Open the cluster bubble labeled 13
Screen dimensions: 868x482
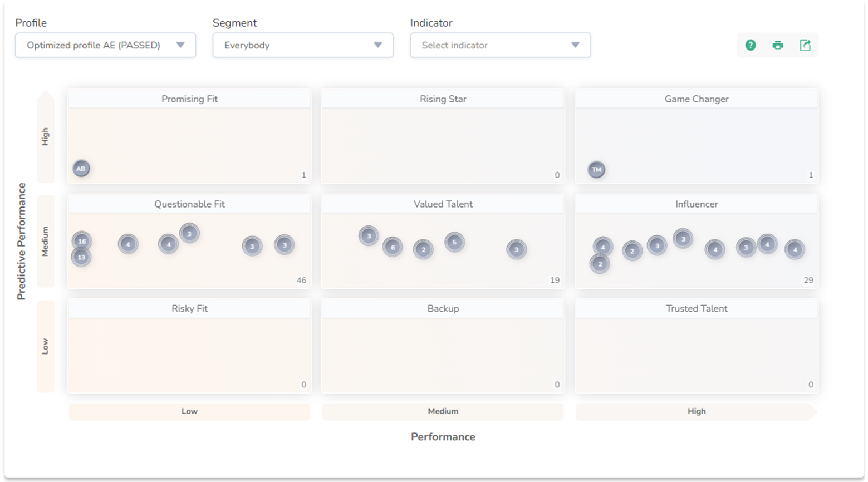point(81,257)
